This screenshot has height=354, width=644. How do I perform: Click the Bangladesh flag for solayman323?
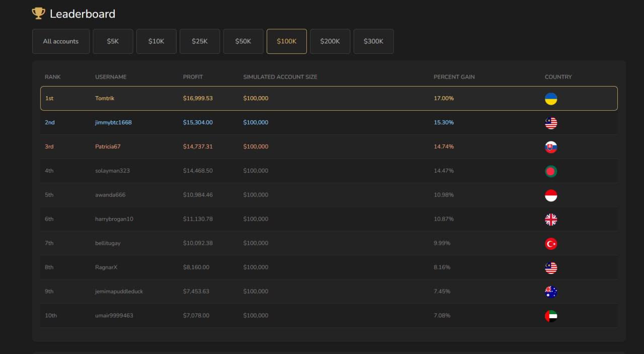tap(551, 171)
